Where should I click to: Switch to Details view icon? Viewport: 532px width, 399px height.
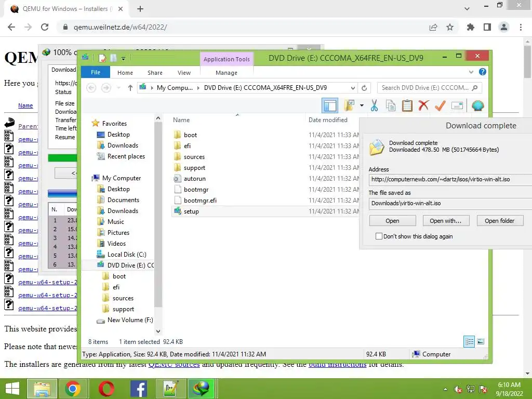pos(469,341)
